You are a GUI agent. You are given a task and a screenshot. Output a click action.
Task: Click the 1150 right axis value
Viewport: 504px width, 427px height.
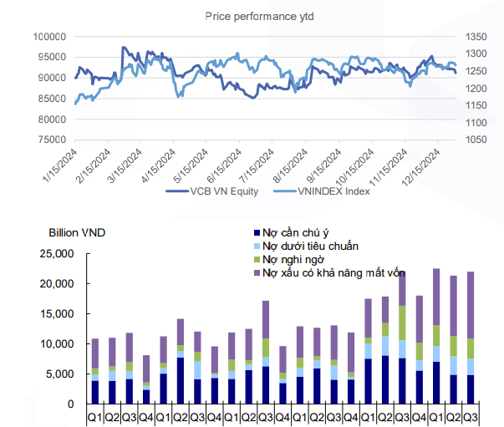(476, 105)
